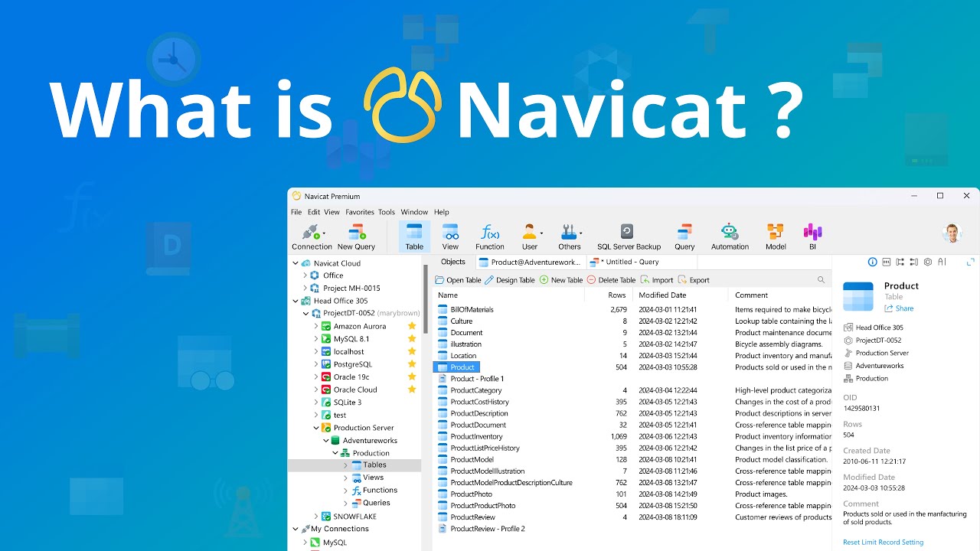Open the User toolbar icon
980x551 pixels.
click(x=530, y=236)
